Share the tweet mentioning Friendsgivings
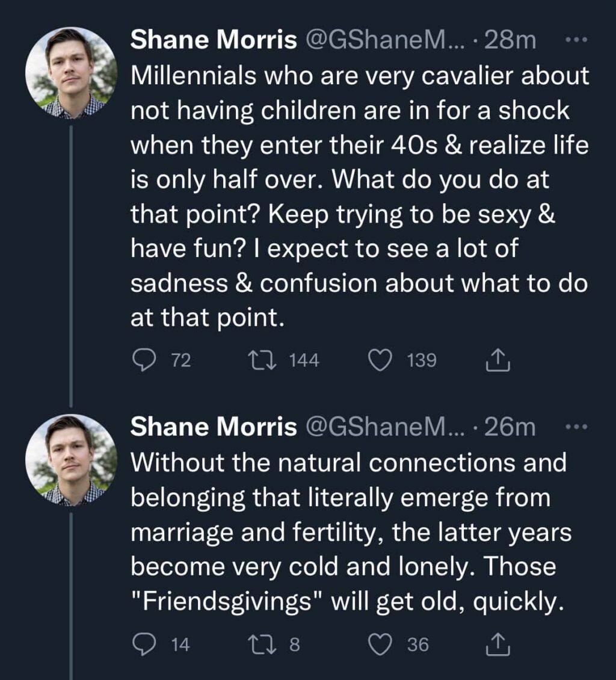Viewport: 616px width, 680px height. [497, 644]
